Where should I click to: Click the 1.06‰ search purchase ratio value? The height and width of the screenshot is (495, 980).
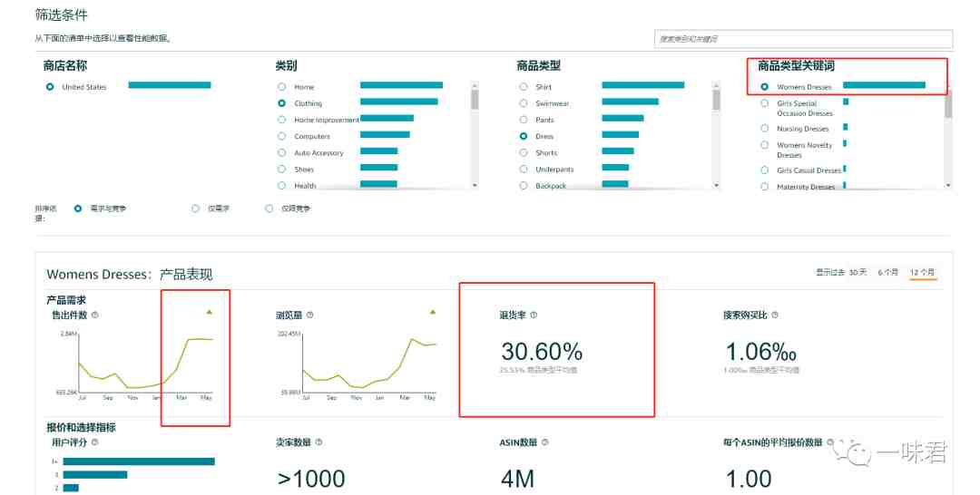point(760,352)
